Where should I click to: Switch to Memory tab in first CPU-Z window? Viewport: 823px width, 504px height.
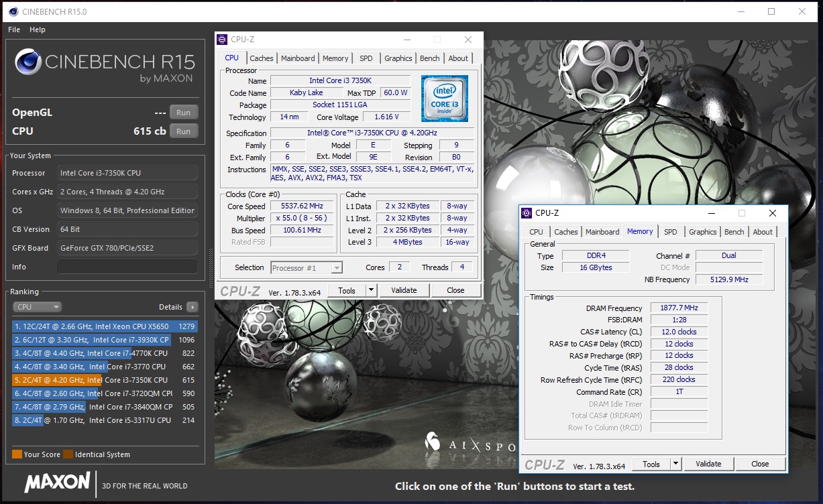tap(335, 58)
